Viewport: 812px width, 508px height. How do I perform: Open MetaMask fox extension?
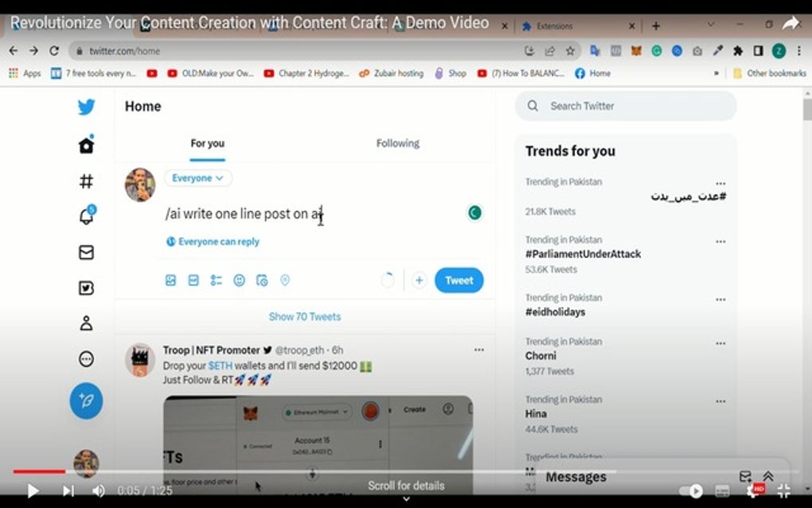point(636,51)
